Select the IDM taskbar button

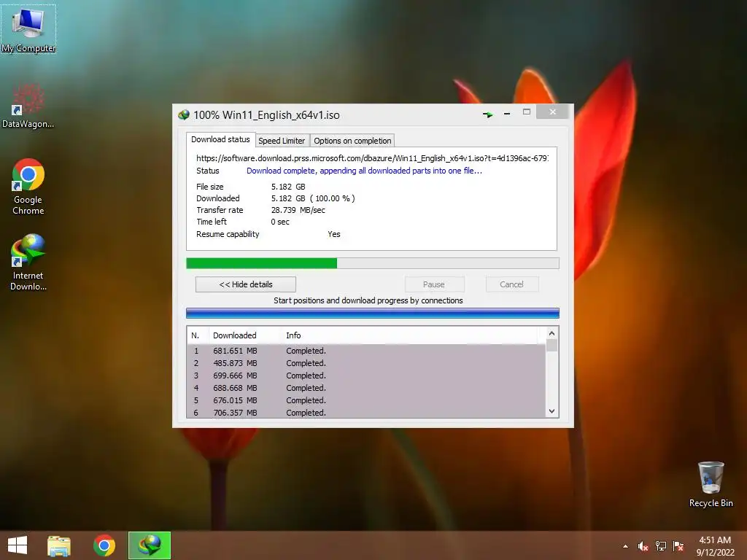click(150, 545)
